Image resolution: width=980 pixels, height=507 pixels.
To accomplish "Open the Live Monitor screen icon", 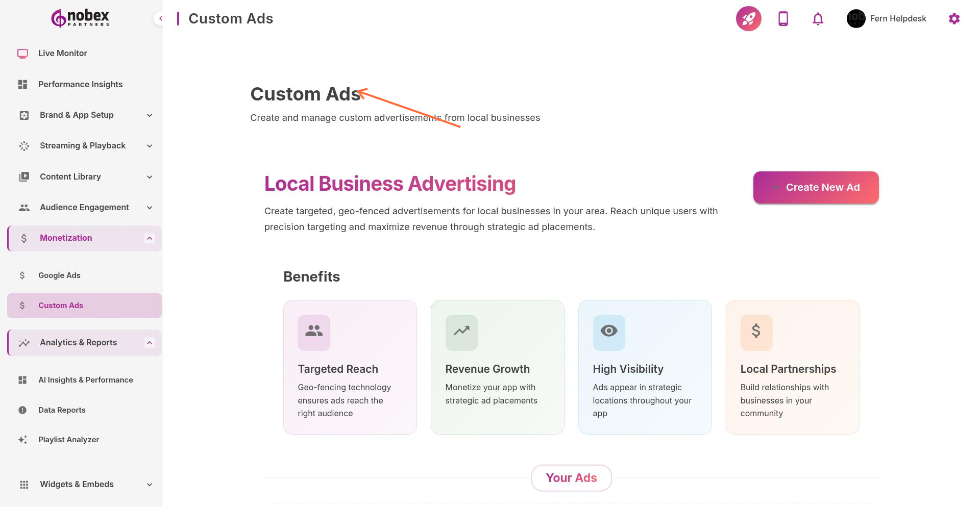I will (x=22, y=53).
